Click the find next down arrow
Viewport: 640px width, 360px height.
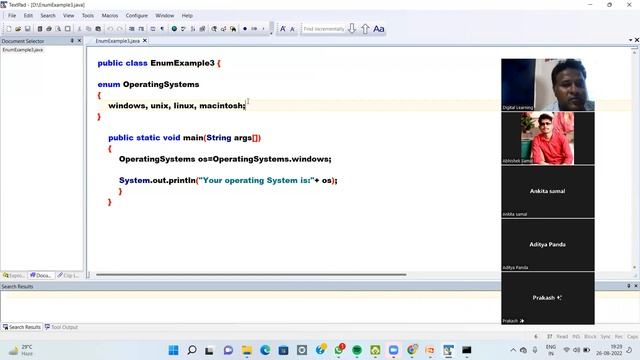(x=352, y=29)
